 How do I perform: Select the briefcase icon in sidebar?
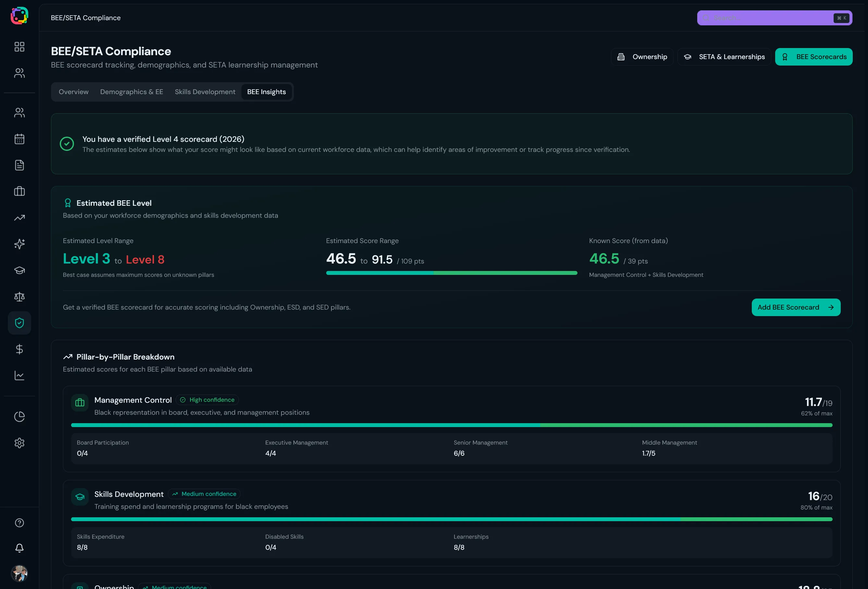coord(19,191)
